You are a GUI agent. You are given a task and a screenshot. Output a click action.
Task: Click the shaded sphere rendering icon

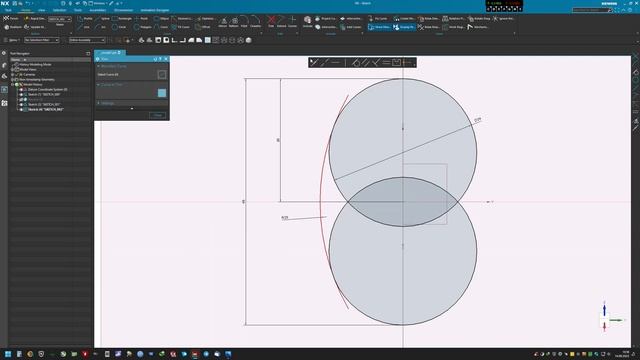click(x=249, y=40)
